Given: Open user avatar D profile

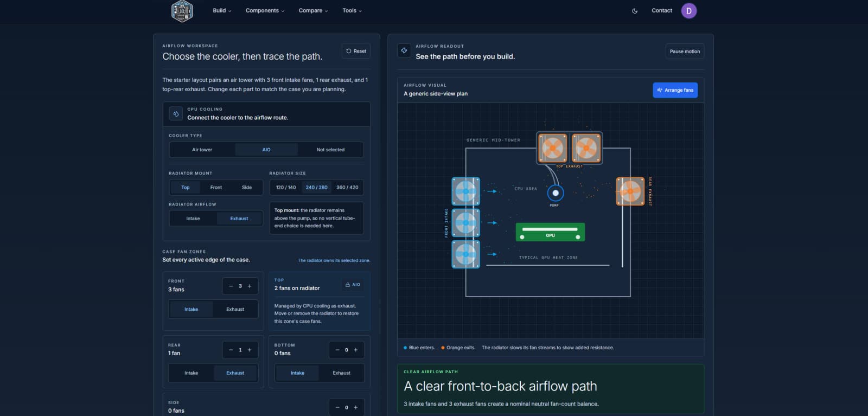Looking at the screenshot, I should point(689,11).
